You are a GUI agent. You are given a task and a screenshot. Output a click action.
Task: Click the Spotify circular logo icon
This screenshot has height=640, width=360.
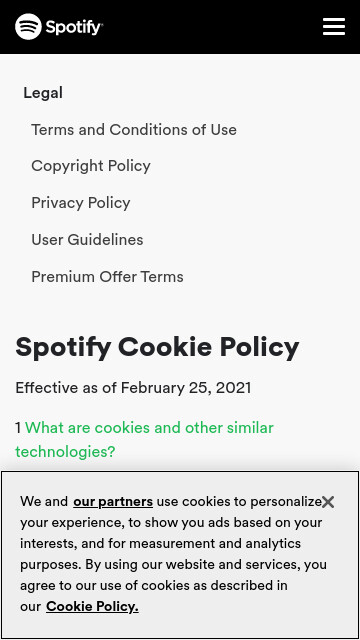click(x=28, y=27)
